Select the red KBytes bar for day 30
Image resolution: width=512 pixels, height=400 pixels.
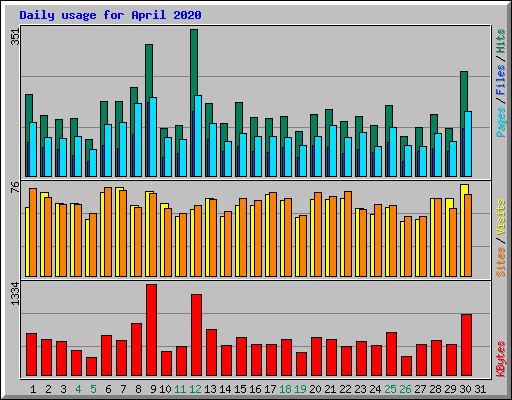point(466,345)
